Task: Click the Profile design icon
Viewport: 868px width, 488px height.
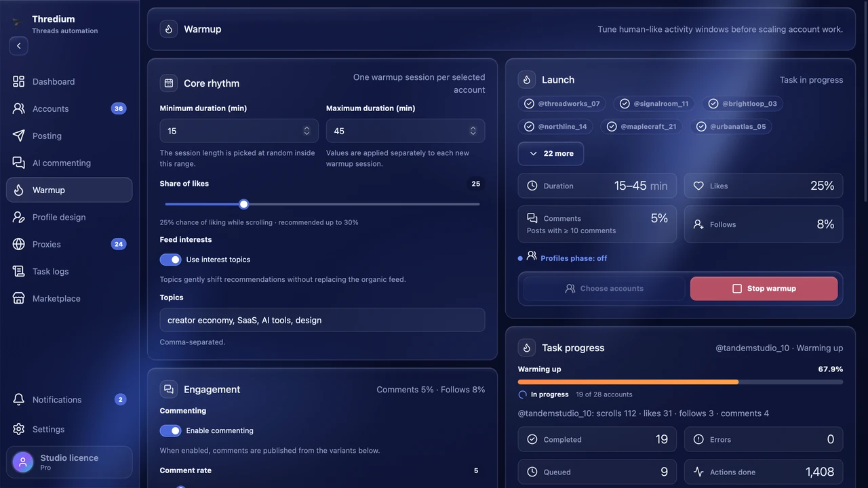Action: (19, 217)
